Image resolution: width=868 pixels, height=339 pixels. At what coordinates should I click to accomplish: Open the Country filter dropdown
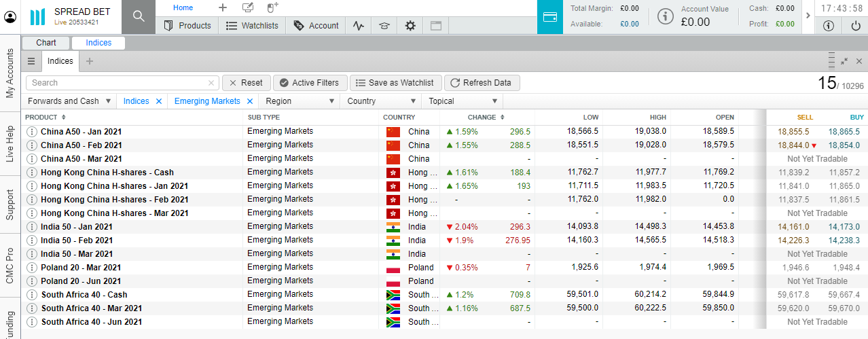tap(380, 101)
